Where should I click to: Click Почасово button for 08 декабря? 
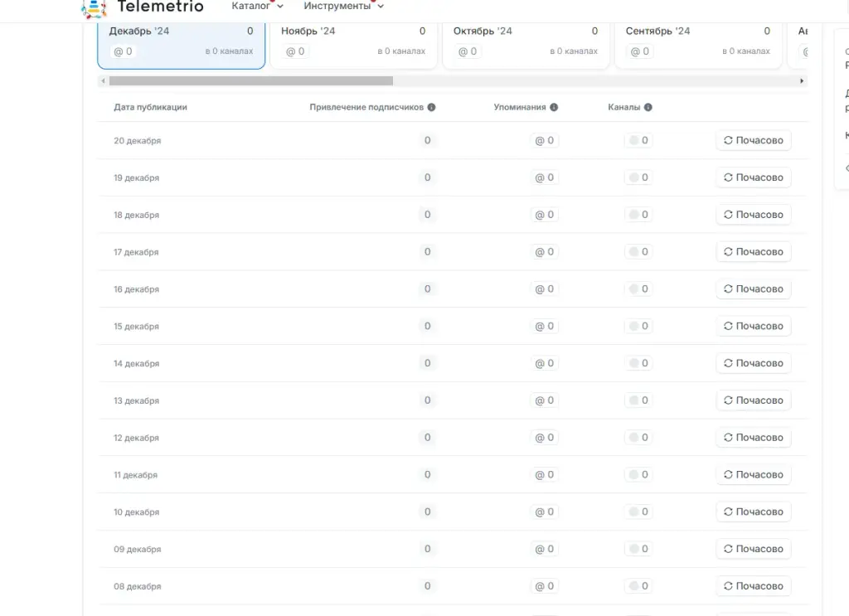coord(753,585)
